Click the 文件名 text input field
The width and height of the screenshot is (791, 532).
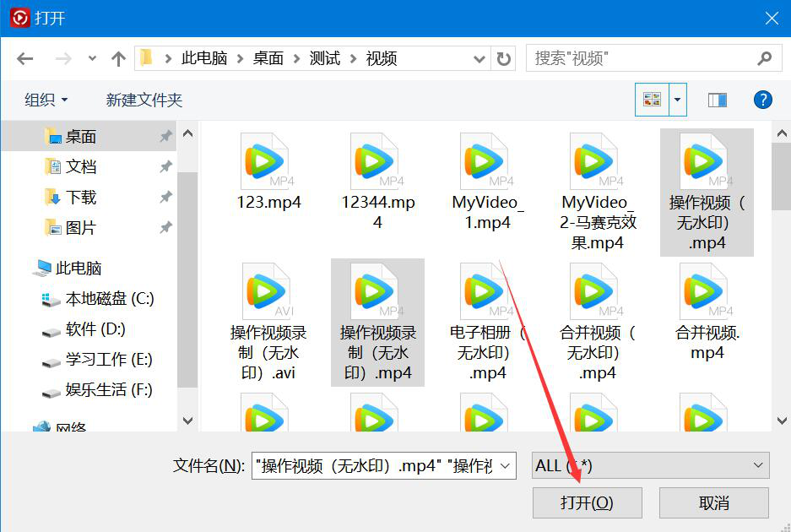(x=373, y=465)
